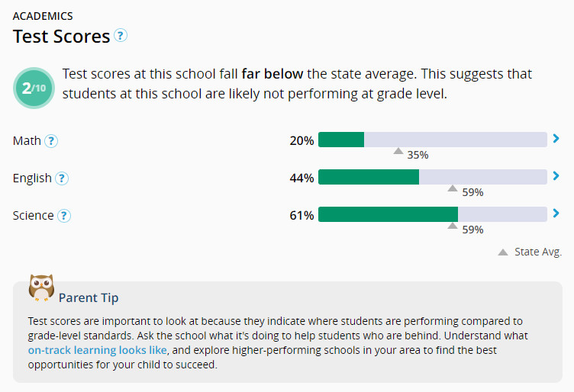Click the Math 20% progress bar
The width and height of the screenshot is (574, 392).
click(432, 140)
